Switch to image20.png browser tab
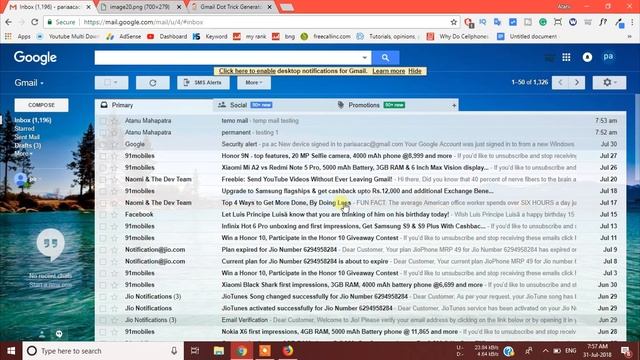 point(141,7)
